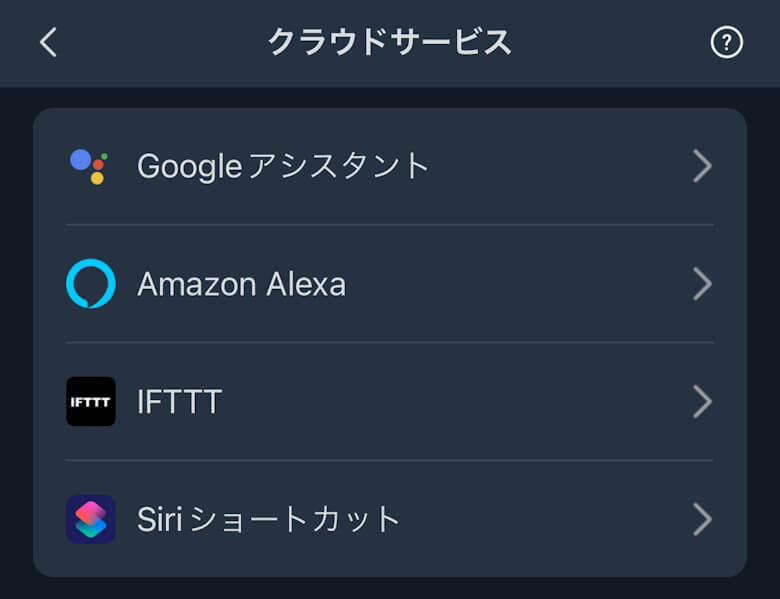Tap empty space in the Amazon Alexa row
Viewport: 780px width, 599px height.
(x=520, y=285)
